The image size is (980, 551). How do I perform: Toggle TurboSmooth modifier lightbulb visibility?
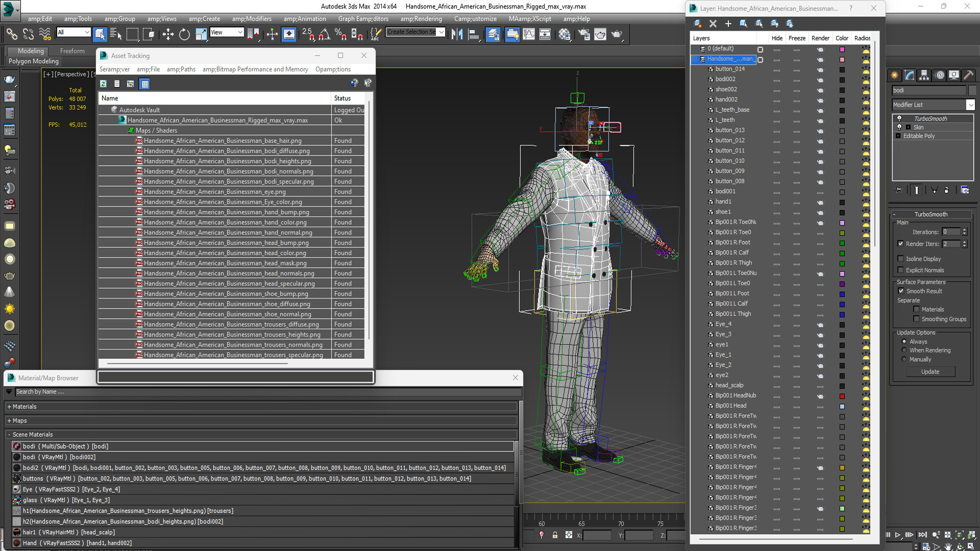(x=899, y=118)
